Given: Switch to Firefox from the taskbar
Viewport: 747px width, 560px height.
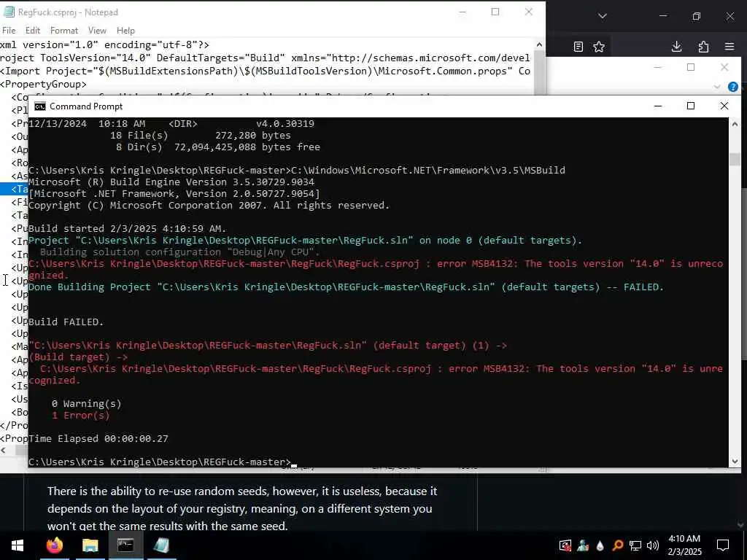Looking at the screenshot, I should click(54, 545).
